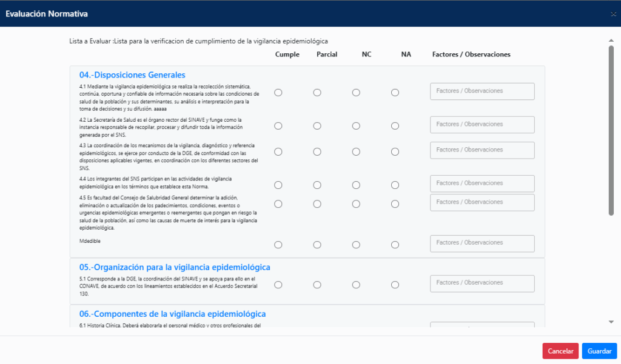
Task: Tick Cumple for item 4.5
Action: (278, 204)
